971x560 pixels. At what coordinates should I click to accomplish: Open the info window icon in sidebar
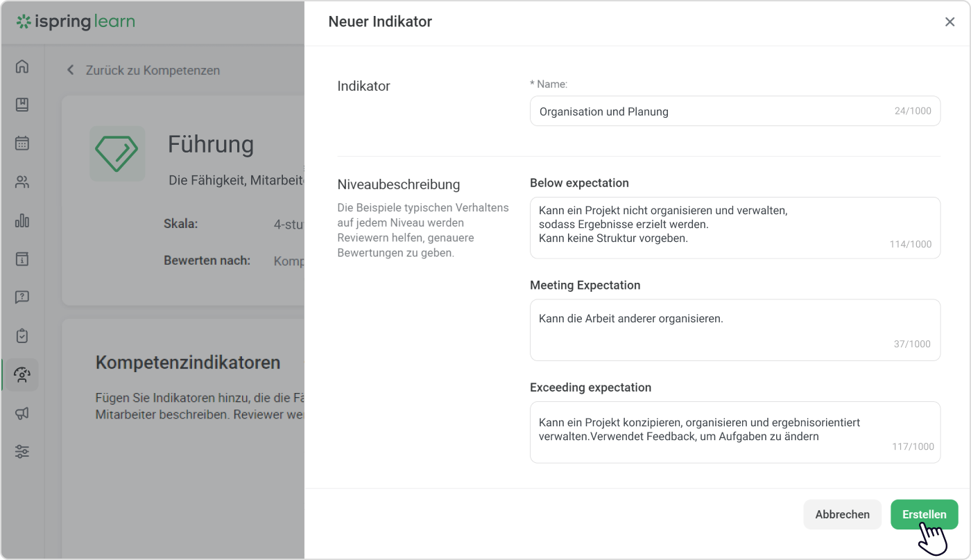[22, 259]
